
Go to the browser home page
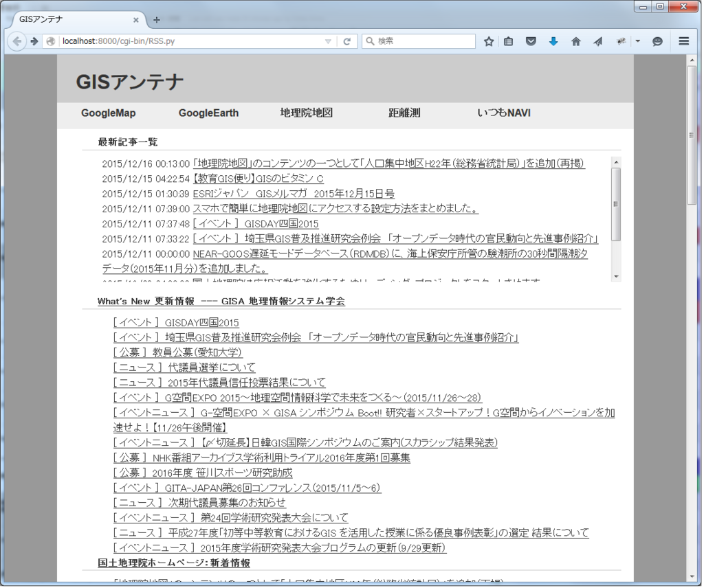click(576, 41)
